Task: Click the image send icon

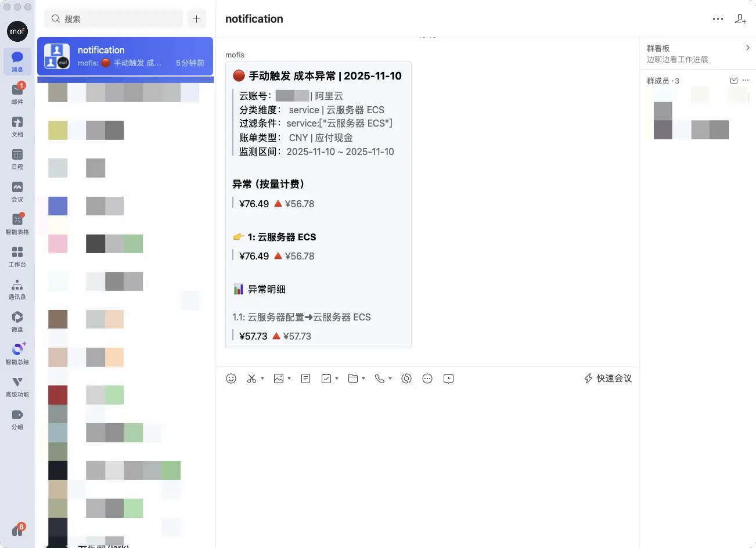Action: point(279,378)
